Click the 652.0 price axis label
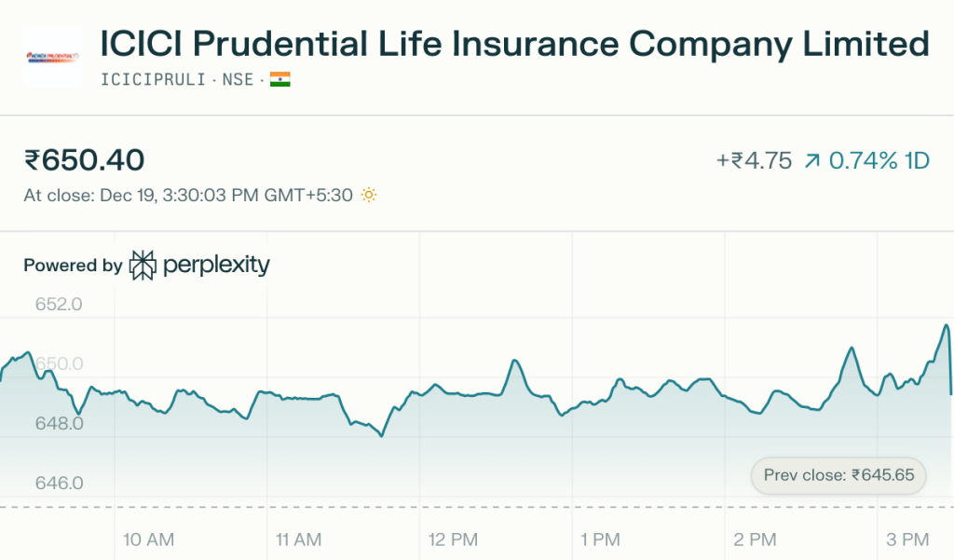 (x=60, y=305)
